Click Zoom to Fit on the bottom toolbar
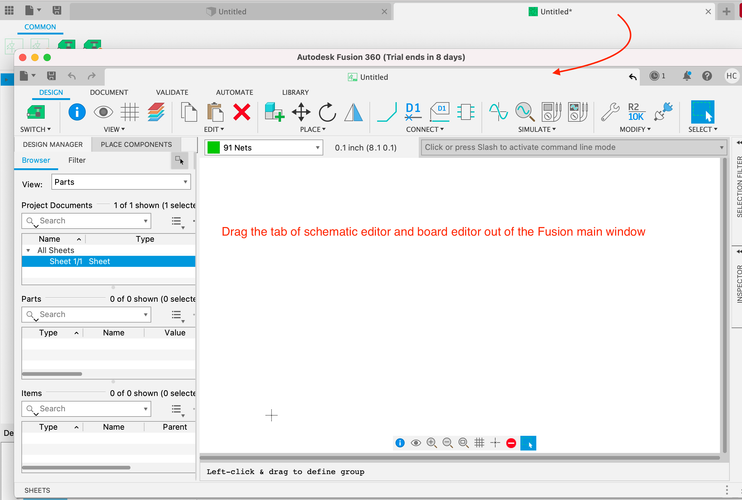Image resolution: width=742 pixels, height=500 pixels. click(x=463, y=443)
